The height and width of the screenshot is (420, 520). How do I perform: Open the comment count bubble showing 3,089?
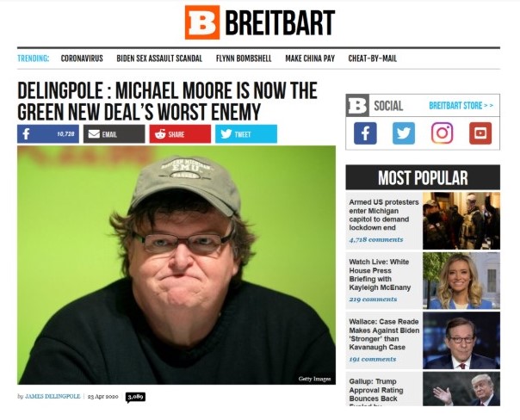135,397
